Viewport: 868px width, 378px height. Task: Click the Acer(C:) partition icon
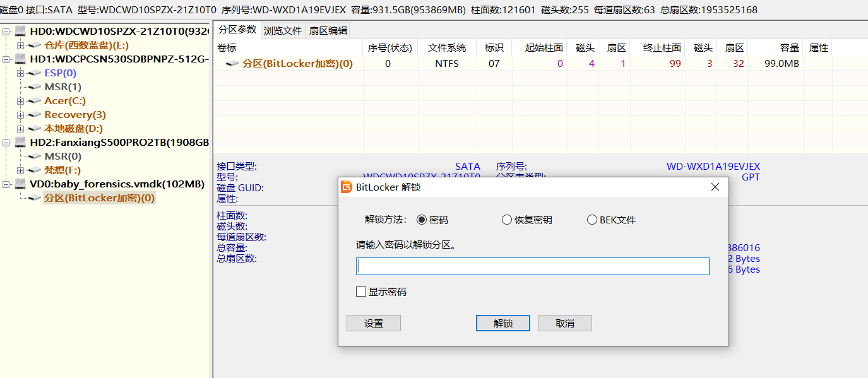point(35,100)
